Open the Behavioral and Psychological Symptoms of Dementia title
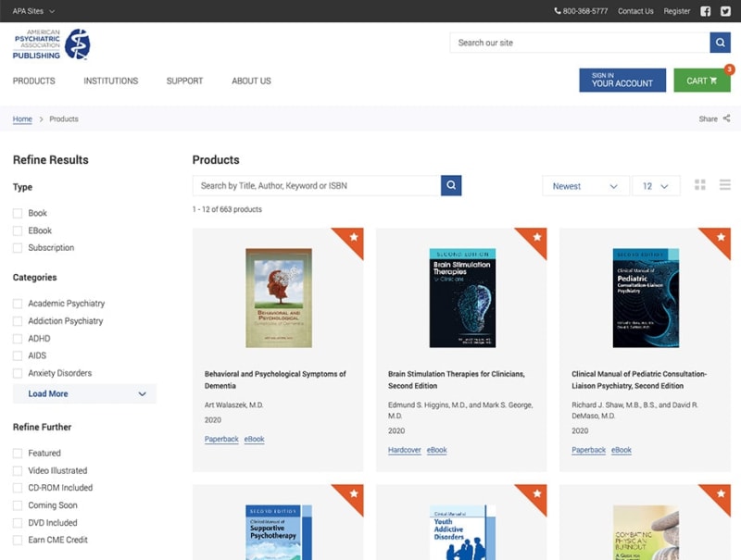Screen dimensions: 741x560 click(275, 380)
